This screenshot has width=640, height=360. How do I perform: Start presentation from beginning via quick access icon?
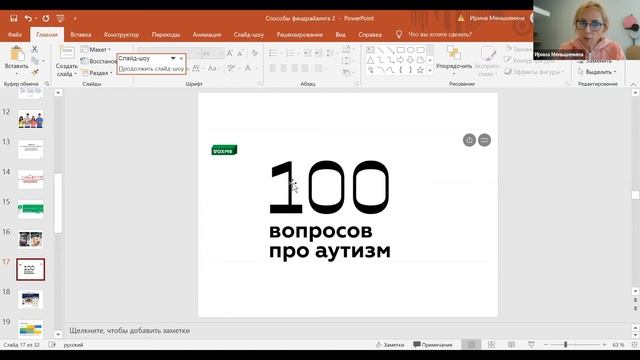coord(60,18)
